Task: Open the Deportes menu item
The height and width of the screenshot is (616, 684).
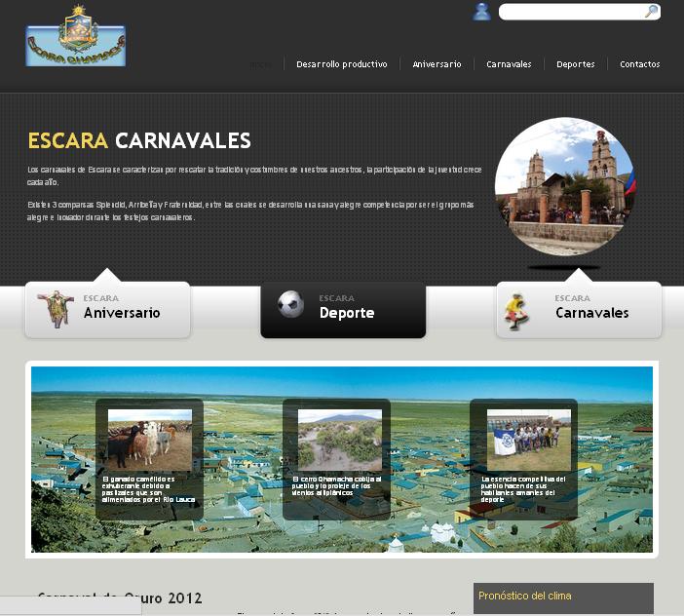Action: pos(576,64)
